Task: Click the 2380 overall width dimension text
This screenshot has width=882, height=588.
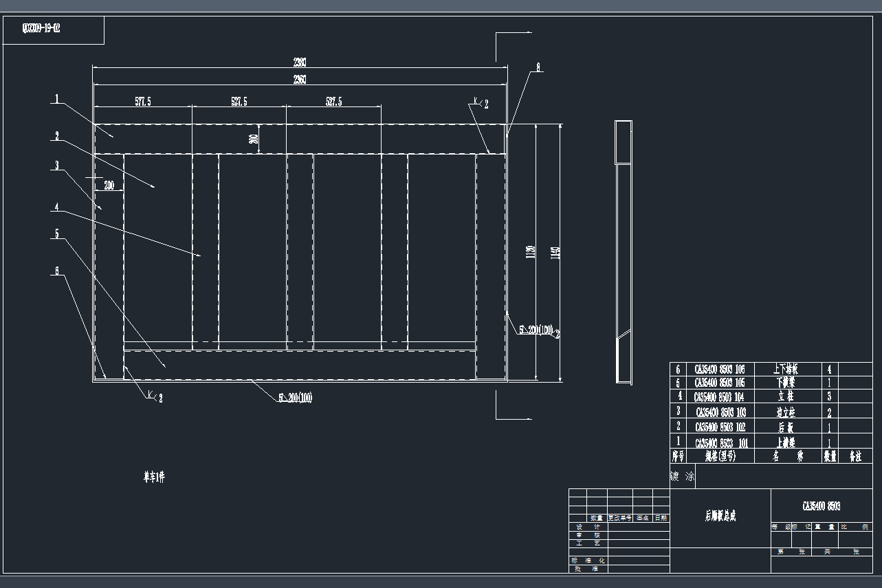Action: (x=300, y=63)
